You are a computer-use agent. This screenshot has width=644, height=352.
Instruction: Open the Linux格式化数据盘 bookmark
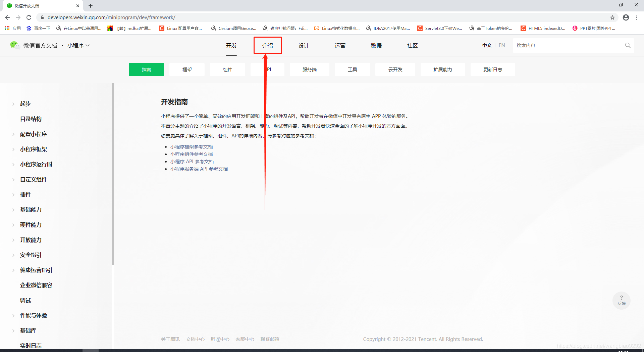coord(337,28)
